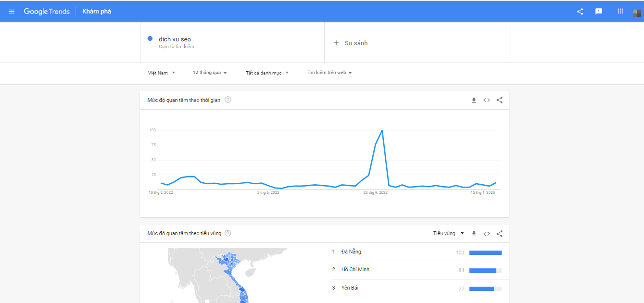The height and width of the screenshot is (303, 644).
Task: Expand the Việt Nam region dropdown
Action: click(162, 73)
